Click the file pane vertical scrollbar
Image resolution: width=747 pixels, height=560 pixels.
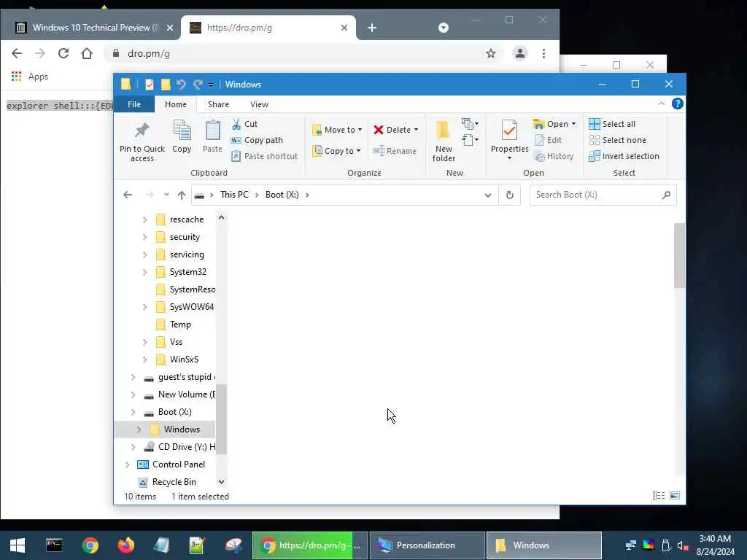pyautogui.click(x=679, y=255)
